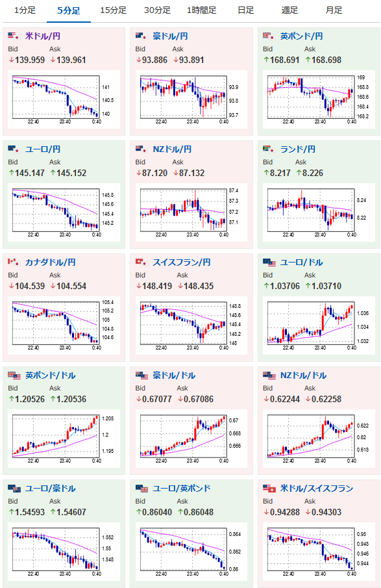Click the US/Swiss flag icon for 米ドル/スイスフラン

tap(269, 488)
